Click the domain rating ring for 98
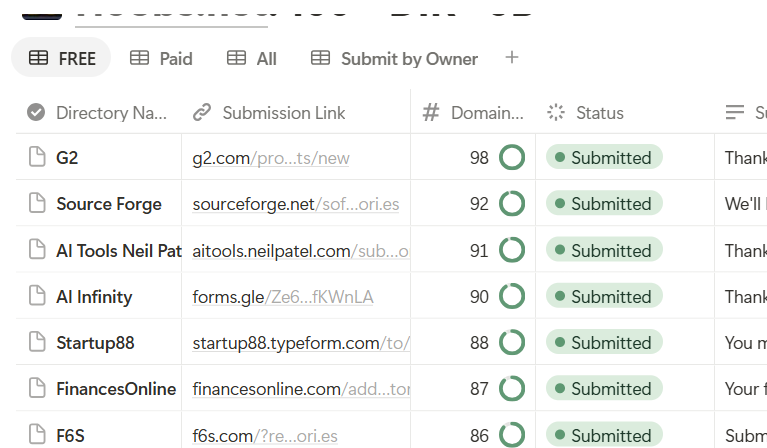 (512, 157)
